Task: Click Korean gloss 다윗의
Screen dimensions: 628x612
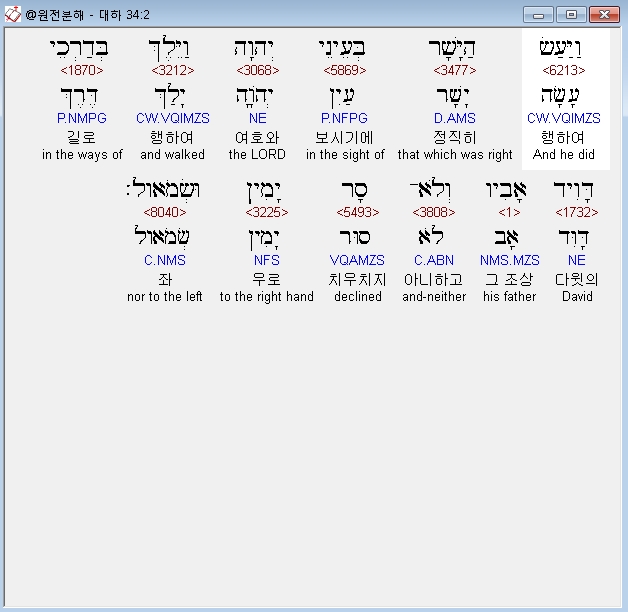Action: pos(577,279)
